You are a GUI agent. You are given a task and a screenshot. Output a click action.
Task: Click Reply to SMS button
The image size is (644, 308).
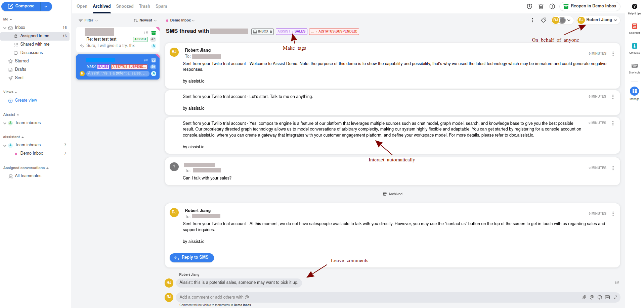point(192,258)
